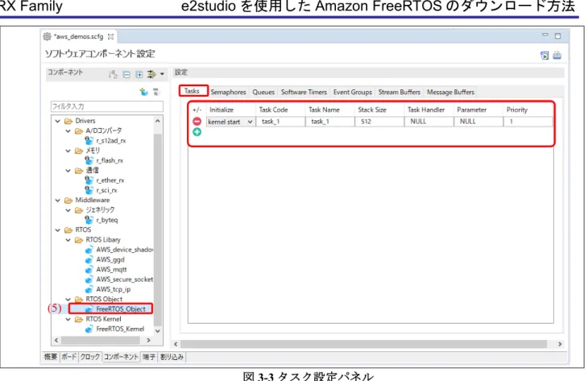
Task: Click component tree horizontal scrollbar right arrow
Action: (x=148, y=340)
